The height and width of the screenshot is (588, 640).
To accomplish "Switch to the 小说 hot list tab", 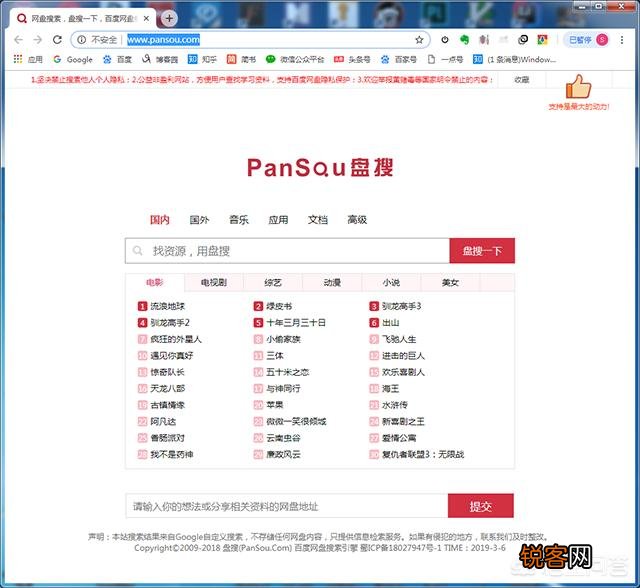I will tap(391, 282).
